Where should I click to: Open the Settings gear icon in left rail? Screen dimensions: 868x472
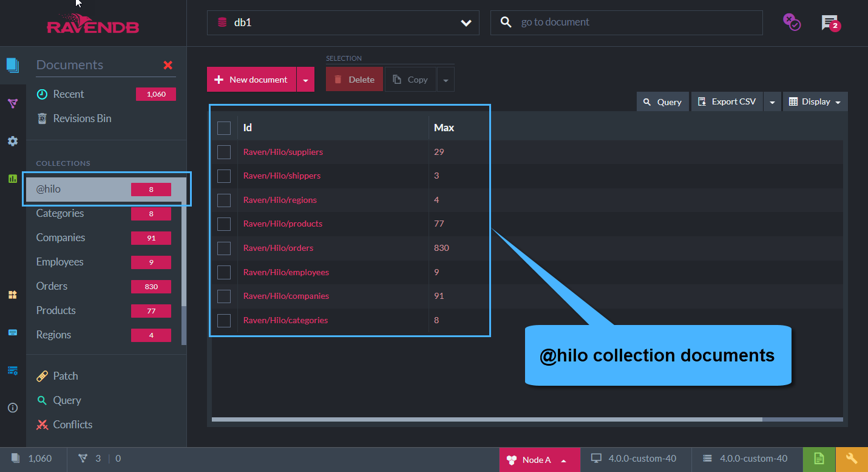13,141
